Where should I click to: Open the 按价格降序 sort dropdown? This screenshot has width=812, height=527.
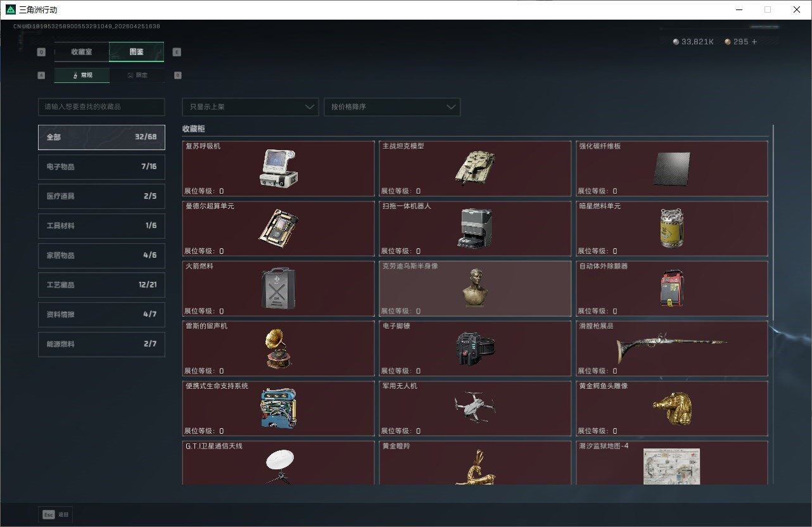coord(391,107)
